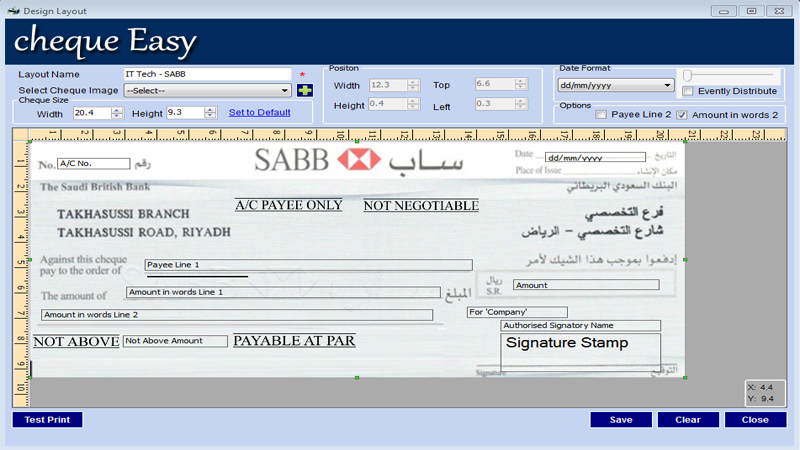
Task: Click the Design Layout window title icon
Action: tap(12, 11)
